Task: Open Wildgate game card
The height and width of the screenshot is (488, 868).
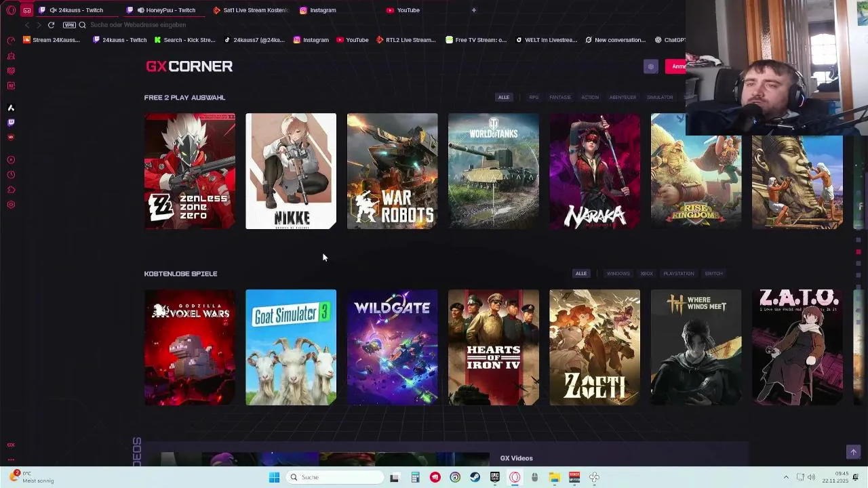Action: (392, 348)
